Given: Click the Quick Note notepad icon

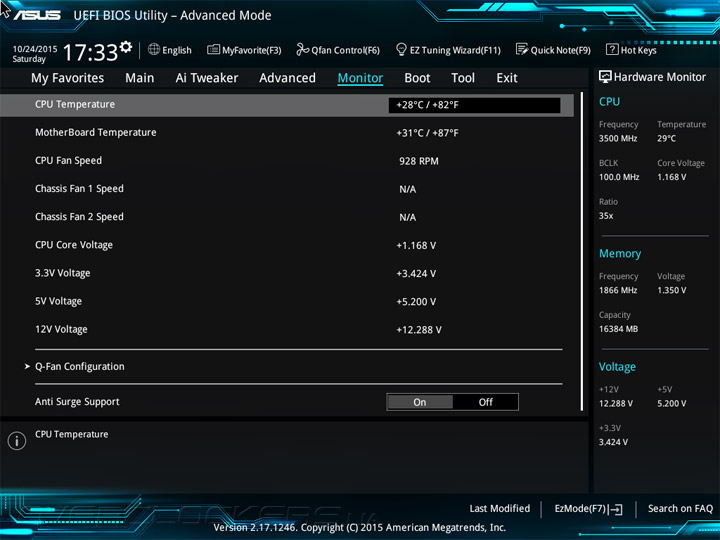Looking at the screenshot, I should [522, 49].
